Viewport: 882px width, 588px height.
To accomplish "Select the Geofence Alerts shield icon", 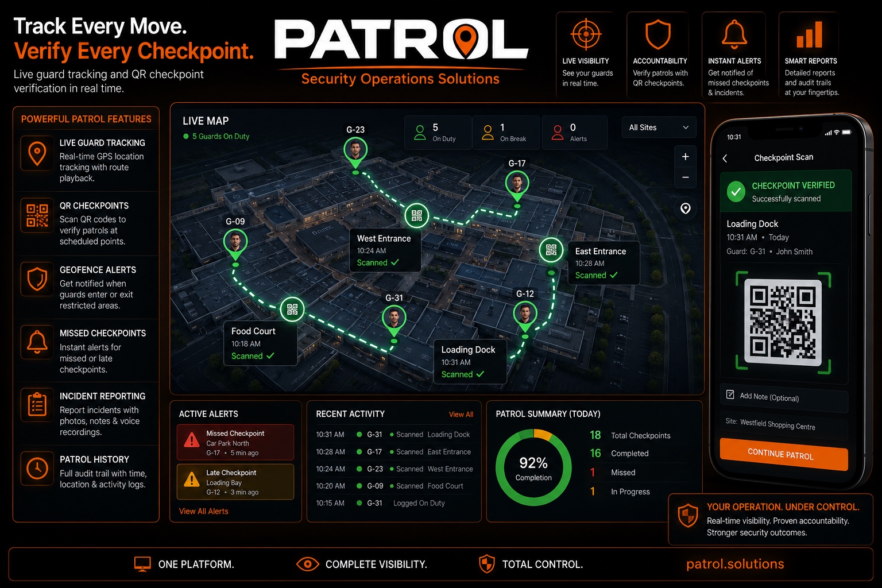I will 37,279.
